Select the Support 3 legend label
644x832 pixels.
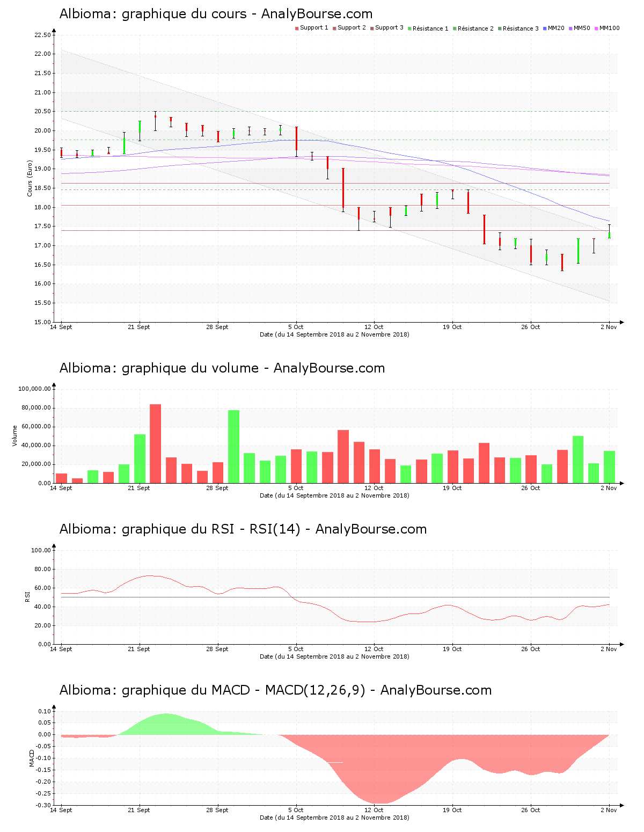pyautogui.click(x=389, y=28)
